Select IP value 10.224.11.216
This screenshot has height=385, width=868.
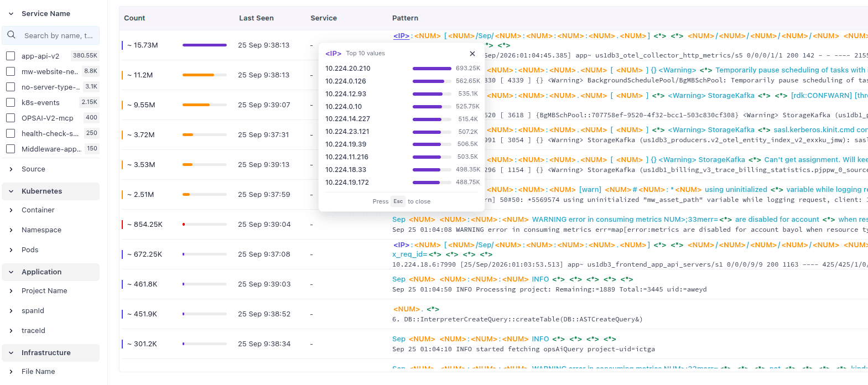[347, 157]
